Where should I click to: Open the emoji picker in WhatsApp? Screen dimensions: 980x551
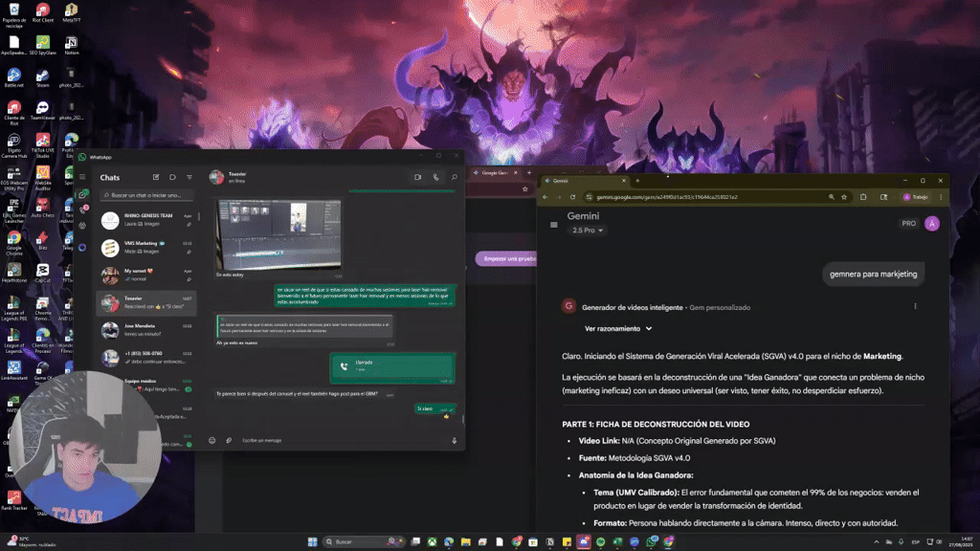(x=212, y=440)
